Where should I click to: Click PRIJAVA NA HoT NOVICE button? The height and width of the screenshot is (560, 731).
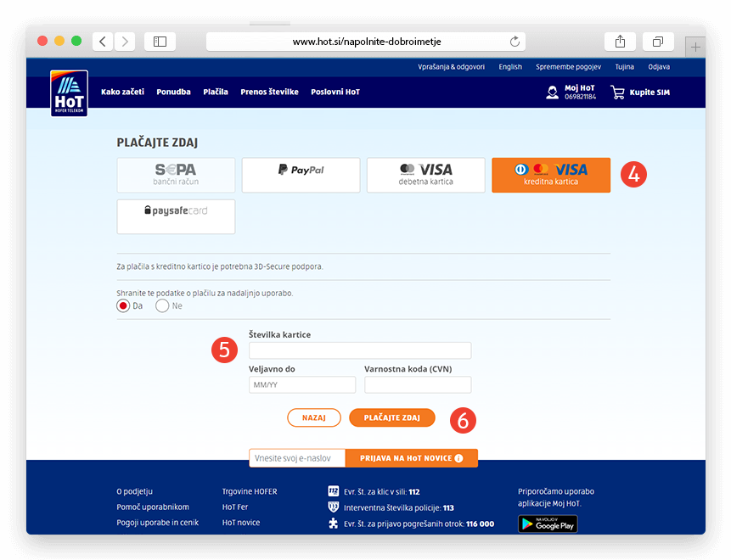pyautogui.click(x=412, y=458)
